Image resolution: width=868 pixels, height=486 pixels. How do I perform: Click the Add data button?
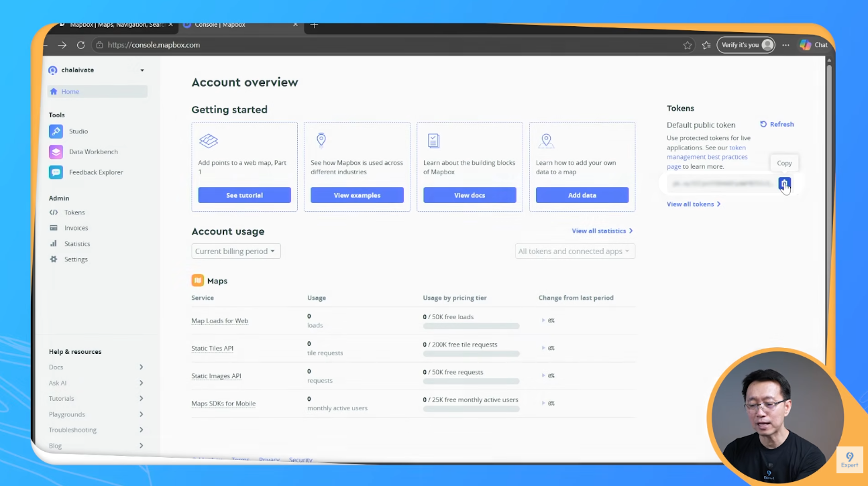(582, 195)
